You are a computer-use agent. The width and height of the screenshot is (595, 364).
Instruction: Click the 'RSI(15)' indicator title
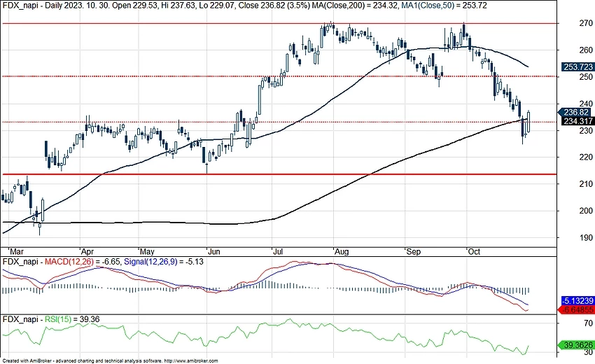pyautogui.click(x=57, y=319)
